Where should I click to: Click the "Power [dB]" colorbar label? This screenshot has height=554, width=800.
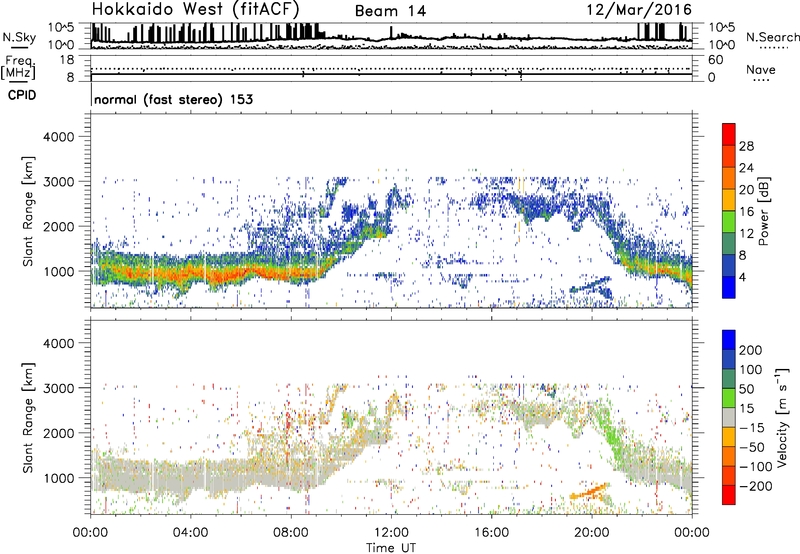[764, 211]
